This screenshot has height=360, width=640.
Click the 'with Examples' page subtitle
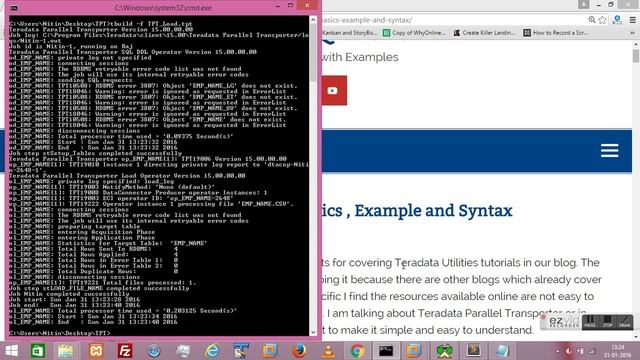[x=360, y=57]
